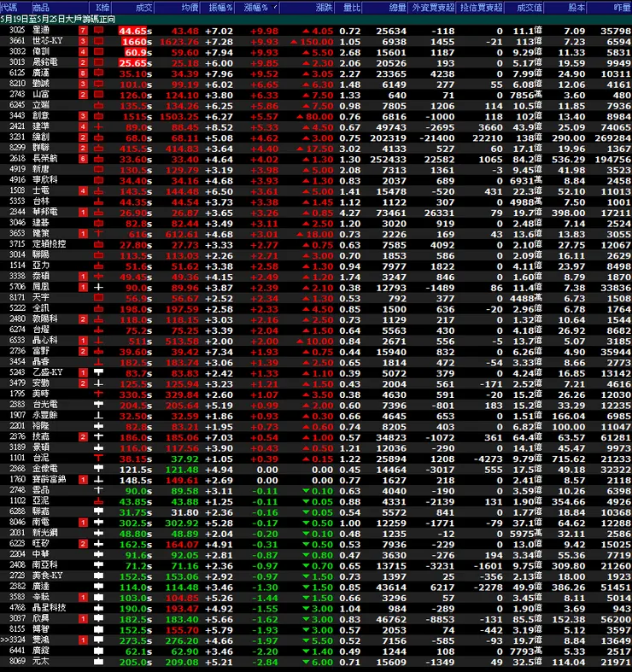Click the K-bar candle icon in row 3032
The width and height of the screenshot is (632, 672).
[98, 52]
